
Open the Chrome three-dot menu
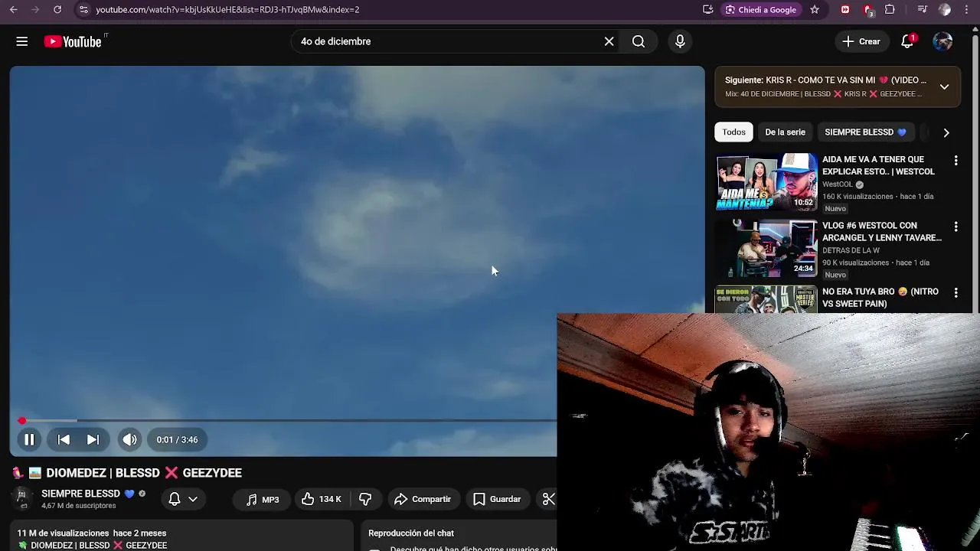tap(967, 9)
